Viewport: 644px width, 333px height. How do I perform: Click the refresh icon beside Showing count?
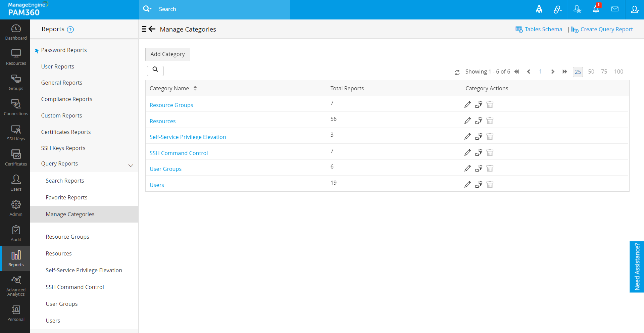(457, 72)
